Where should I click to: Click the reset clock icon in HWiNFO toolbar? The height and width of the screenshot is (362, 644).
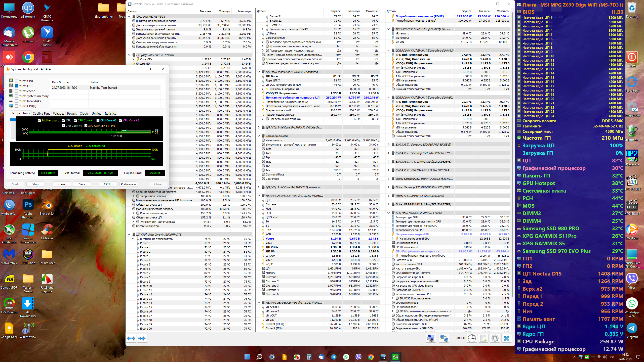click(472, 338)
